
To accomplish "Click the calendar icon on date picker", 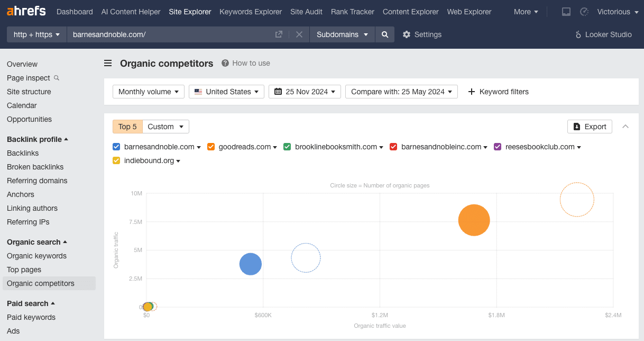I will (278, 92).
